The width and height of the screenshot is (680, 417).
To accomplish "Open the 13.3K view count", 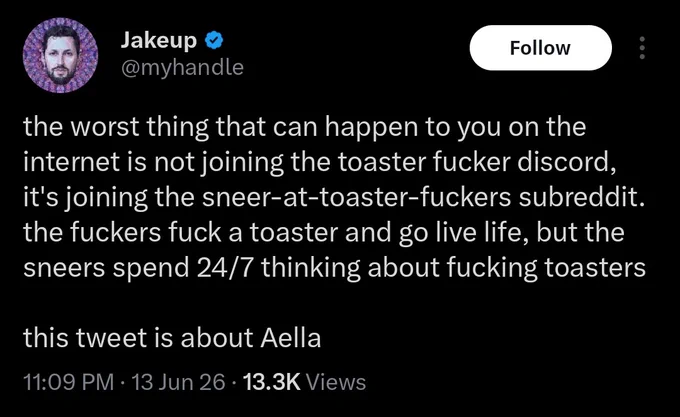I will pyautogui.click(x=272, y=382).
